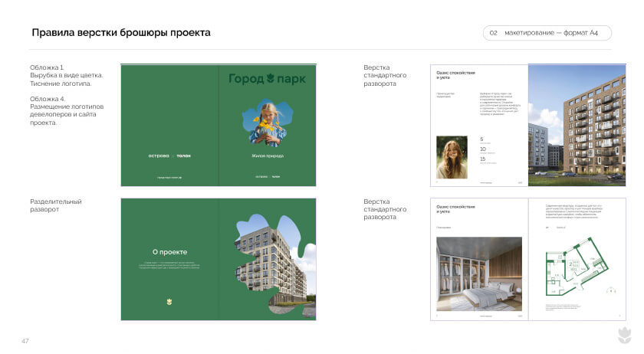Click the "О проекте" heading on green spread
Screen dimensions: 644x354
click(169, 252)
